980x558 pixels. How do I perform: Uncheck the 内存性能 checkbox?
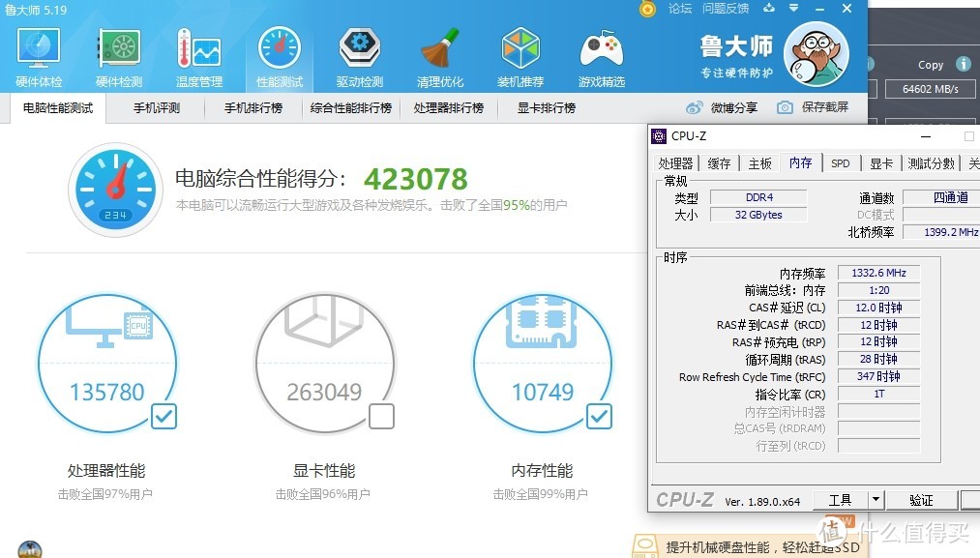click(599, 416)
